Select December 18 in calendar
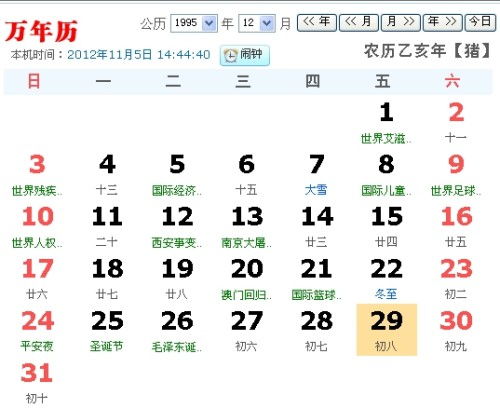The image size is (500, 408). click(x=107, y=279)
